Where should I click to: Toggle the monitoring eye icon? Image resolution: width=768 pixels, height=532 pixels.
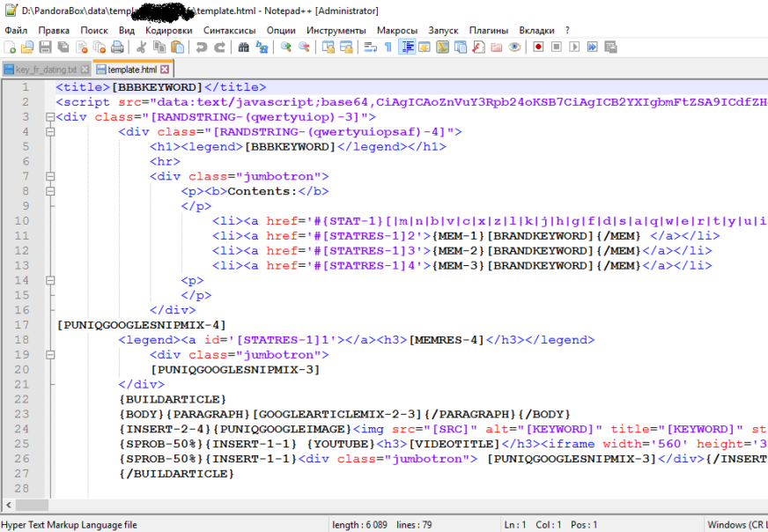tap(514, 47)
